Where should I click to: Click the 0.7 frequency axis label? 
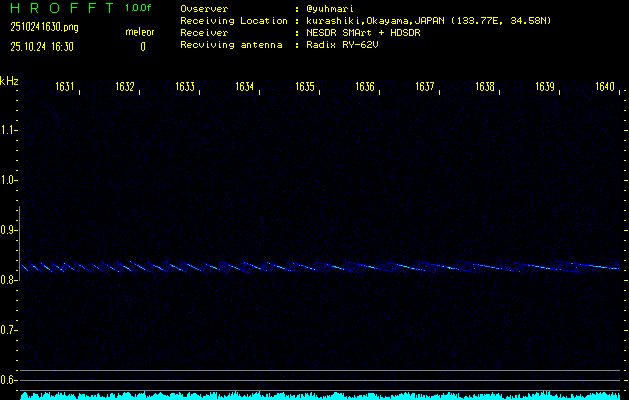click(x=9, y=330)
